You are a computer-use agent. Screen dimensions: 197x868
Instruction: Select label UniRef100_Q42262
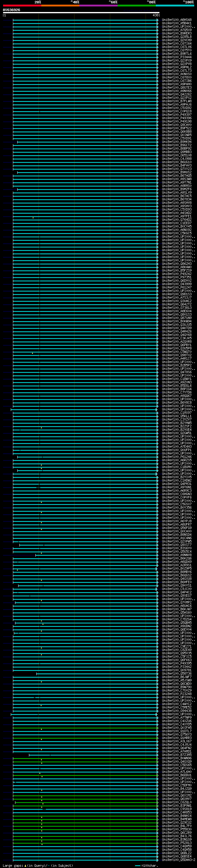pos(177,94)
